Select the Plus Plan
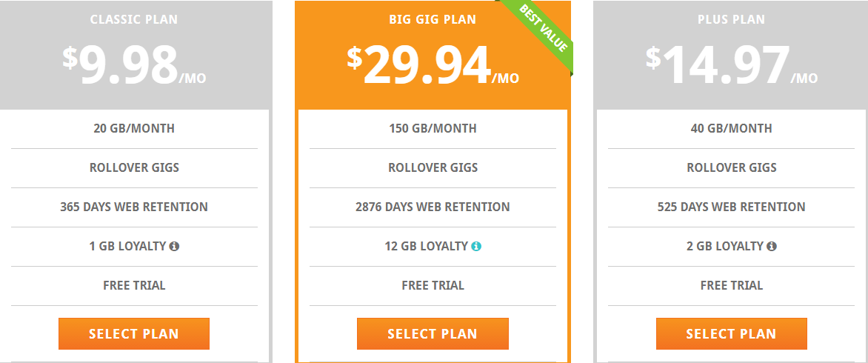 731,333
